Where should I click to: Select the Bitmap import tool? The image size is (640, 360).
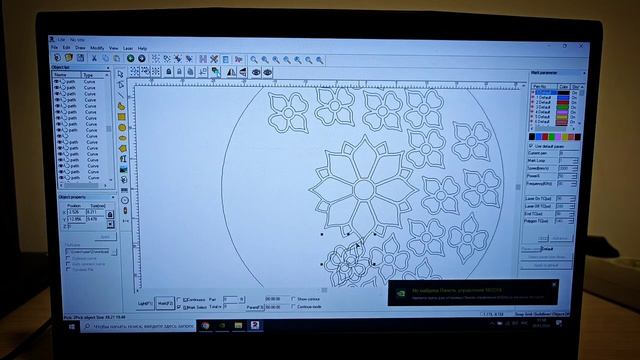point(124,169)
